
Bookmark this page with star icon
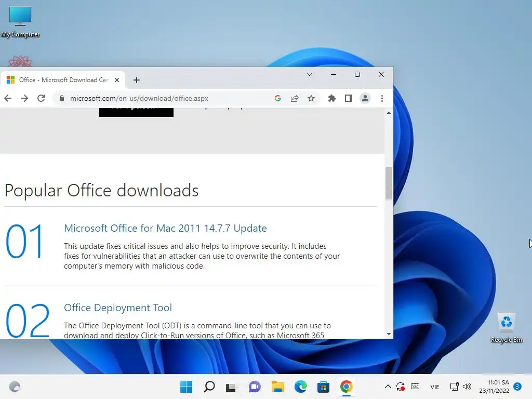pyautogui.click(x=311, y=98)
